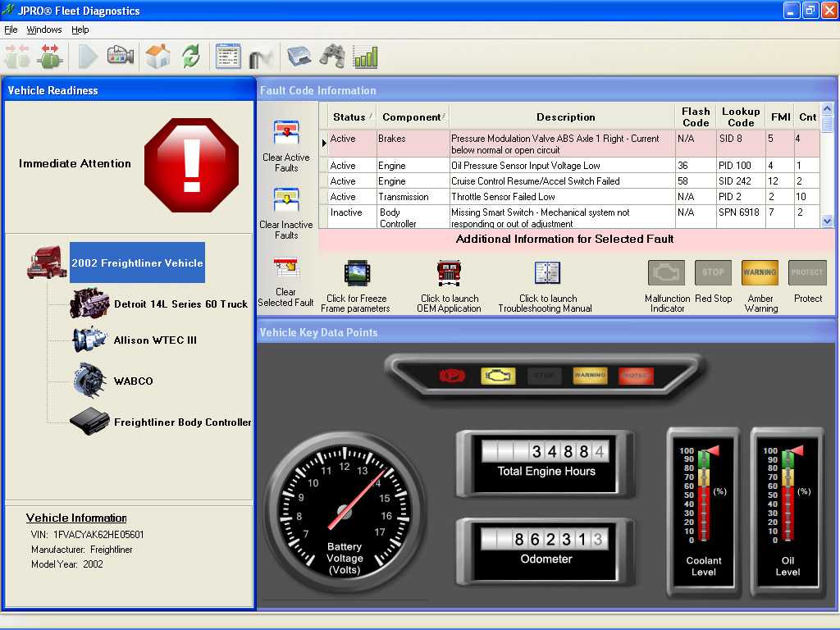
Task: Click the red parking brake dash indicator
Action: click(452, 376)
